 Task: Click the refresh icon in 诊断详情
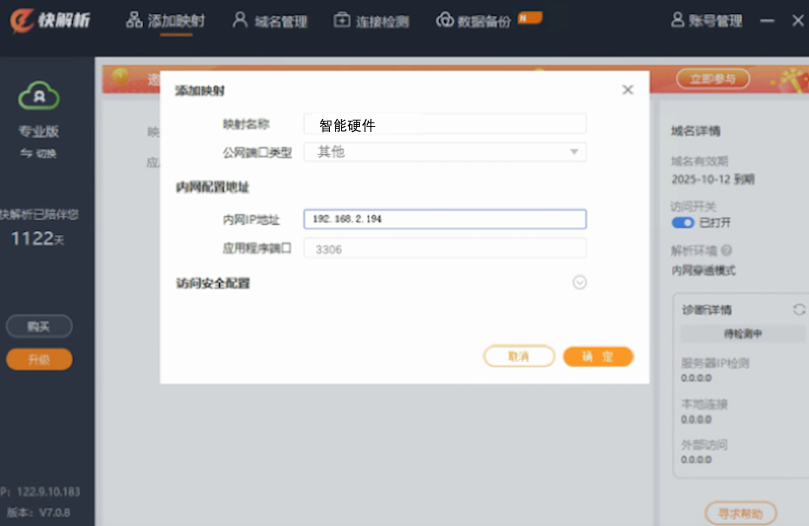798,310
